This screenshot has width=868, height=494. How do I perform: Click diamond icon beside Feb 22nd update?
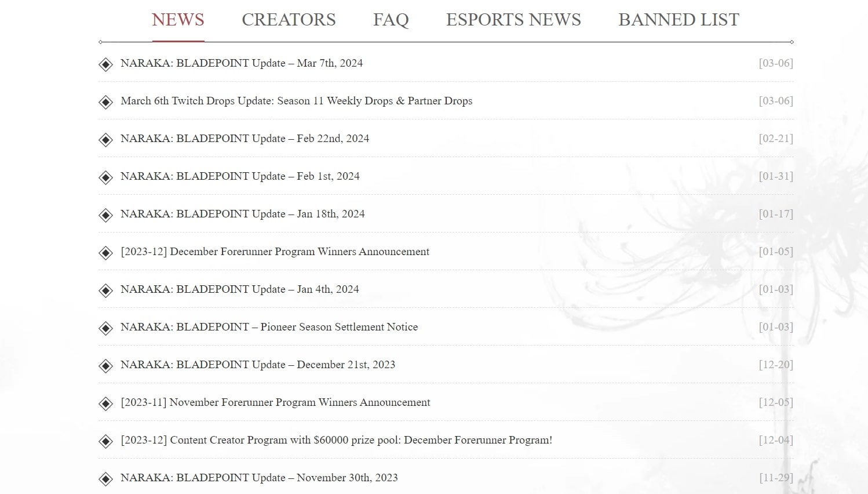point(105,140)
